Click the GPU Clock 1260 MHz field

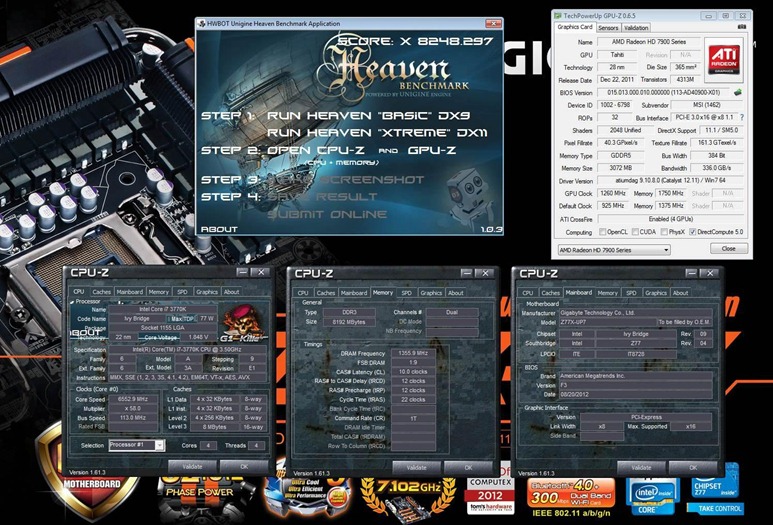point(613,193)
